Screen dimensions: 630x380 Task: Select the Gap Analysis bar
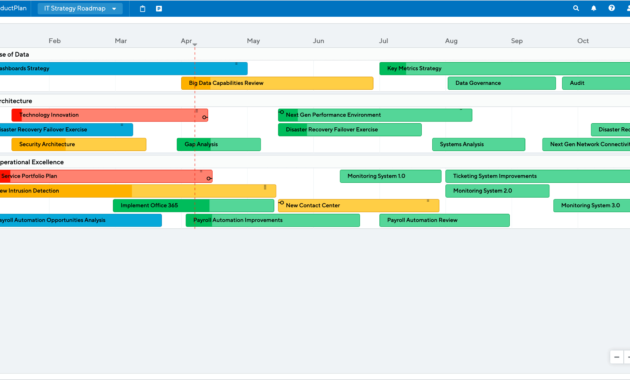point(219,144)
